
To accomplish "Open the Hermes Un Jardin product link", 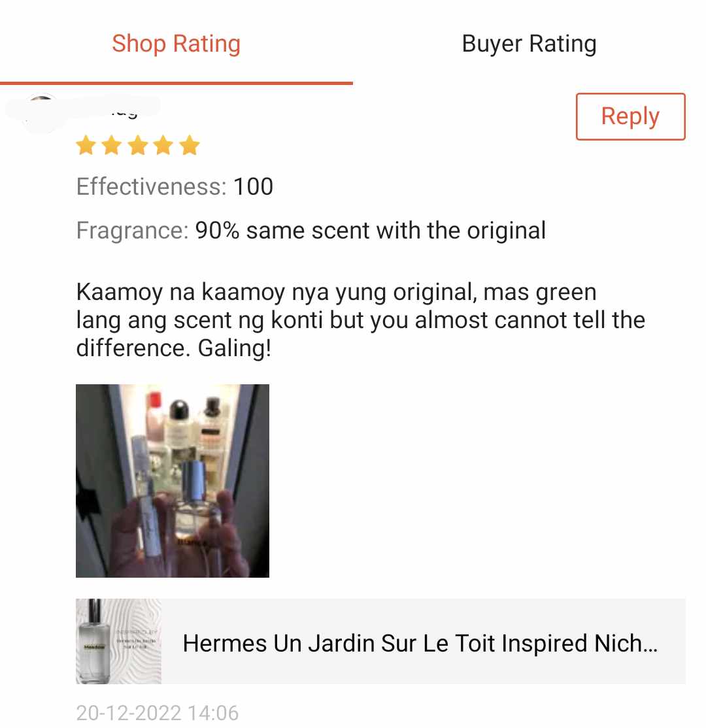I will tap(380, 641).
